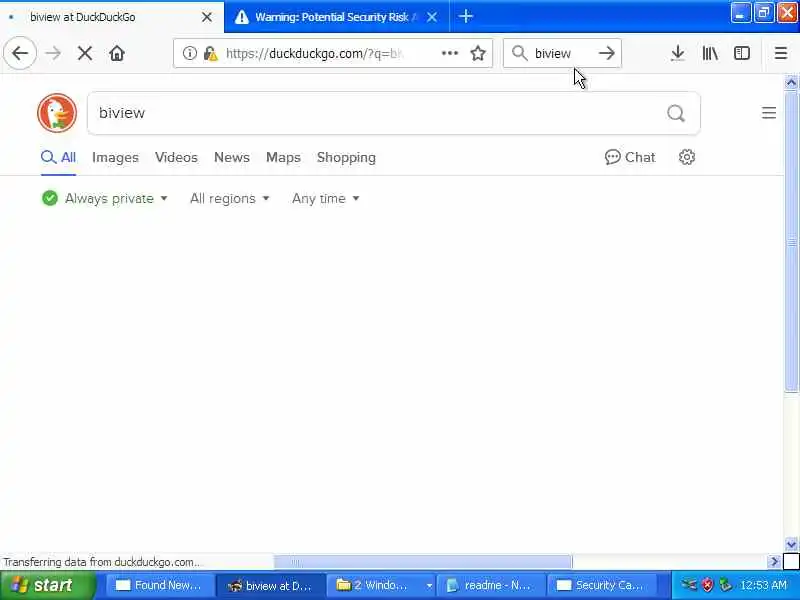Stop loading the page with X button
Viewport: 800px width, 600px height.
coord(85,53)
